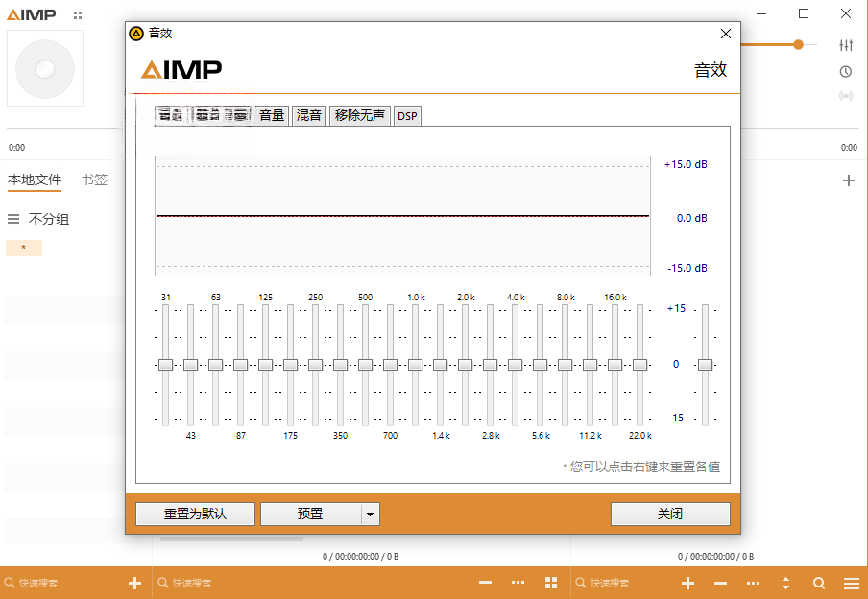Click the 预置 button

310,514
